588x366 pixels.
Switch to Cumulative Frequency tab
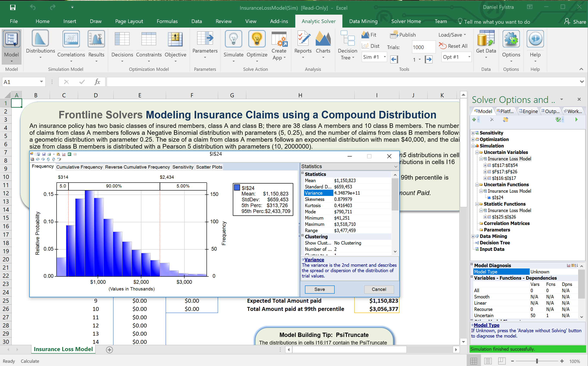79,167
